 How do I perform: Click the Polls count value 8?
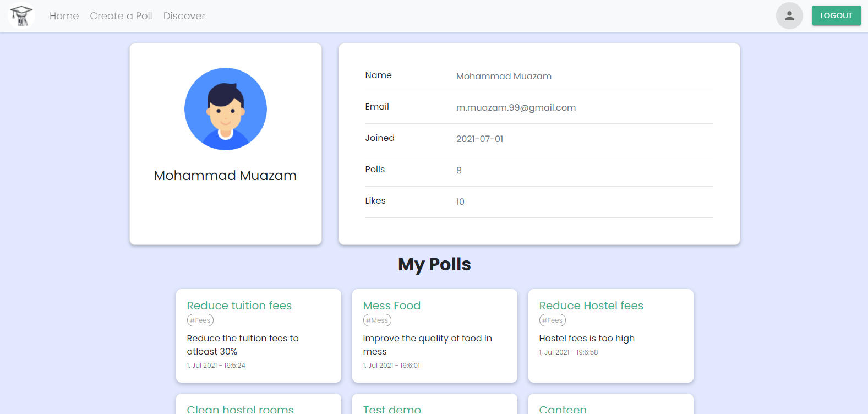pyautogui.click(x=459, y=171)
